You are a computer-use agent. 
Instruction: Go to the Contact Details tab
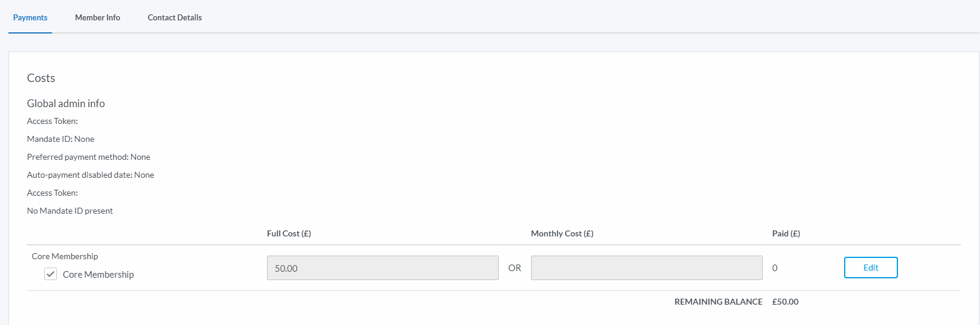tap(175, 17)
